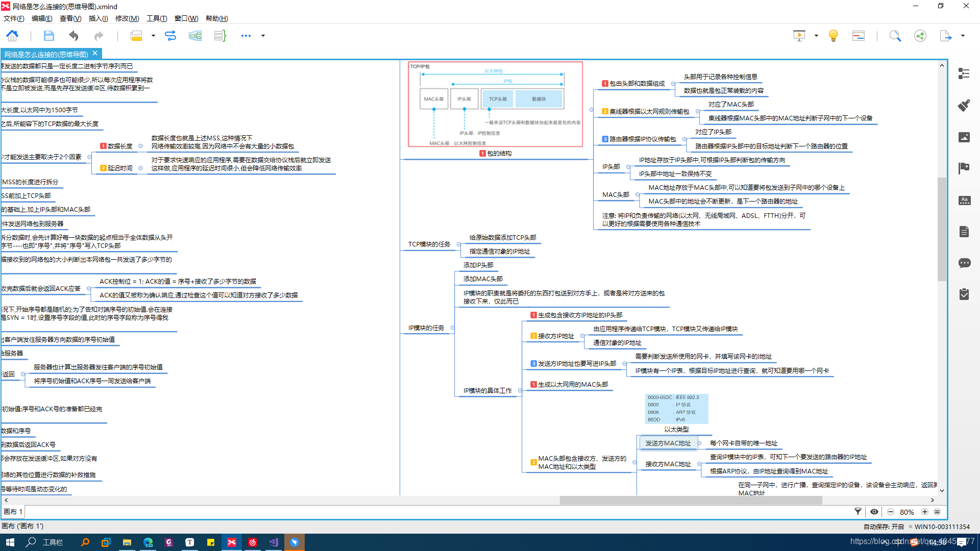Viewport: 980px width, 551px height.
Task: Insert a summary bracket from the toolbar
Action: [x=220, y=36]
